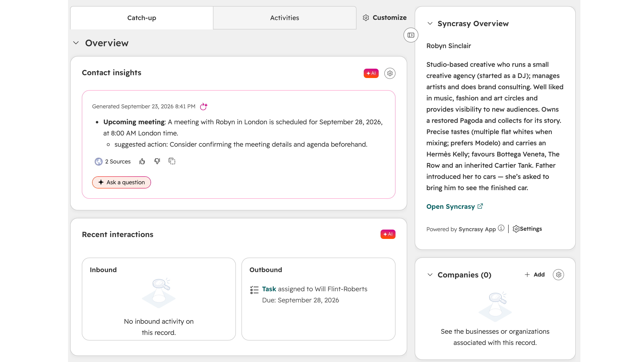
Task: Collapse the right sidebar panel
Action: [x=411, y=35]
